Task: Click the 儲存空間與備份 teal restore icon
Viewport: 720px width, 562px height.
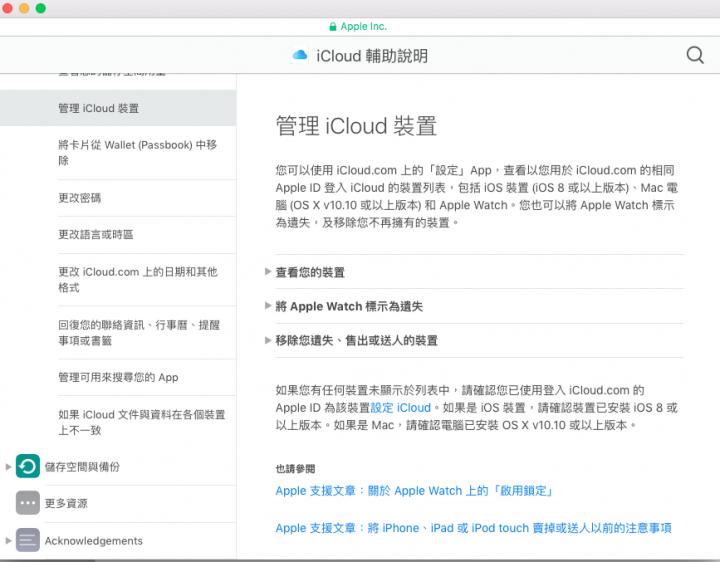Action: pyautogui.click(x=28, y=466)
